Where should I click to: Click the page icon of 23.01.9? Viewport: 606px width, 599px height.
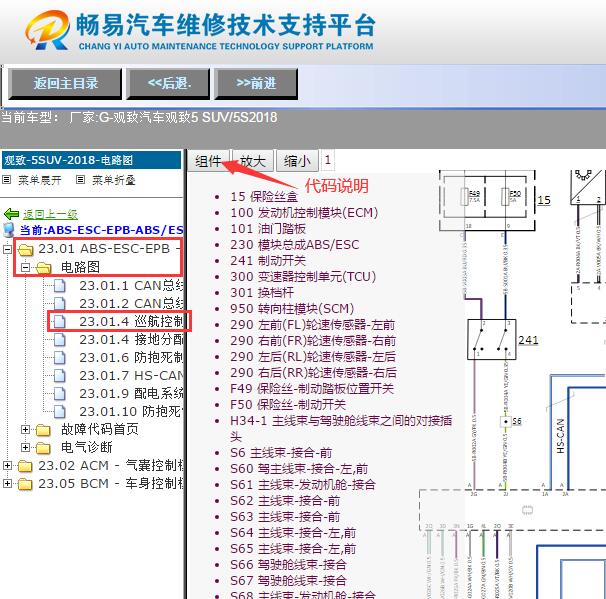[59, 393]
